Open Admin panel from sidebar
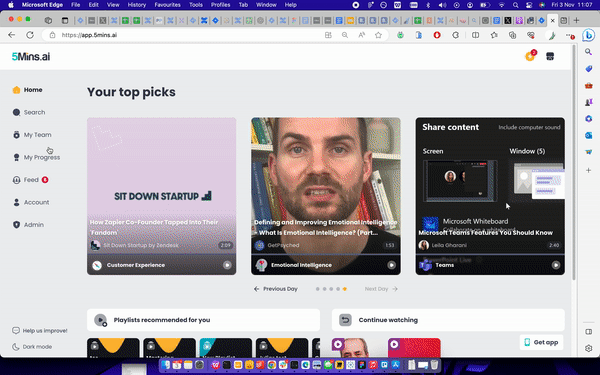Viewport: 600px width, 375px height. tap(28, 225)
